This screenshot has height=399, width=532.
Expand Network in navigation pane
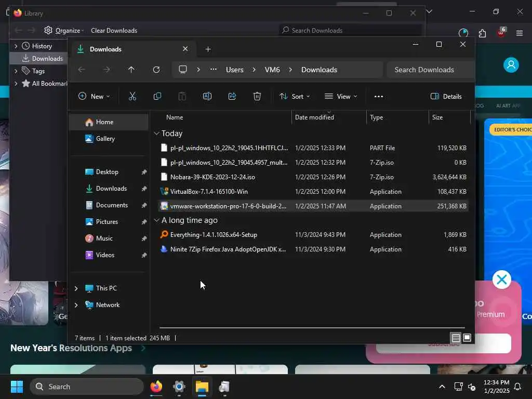coord(76,305)
